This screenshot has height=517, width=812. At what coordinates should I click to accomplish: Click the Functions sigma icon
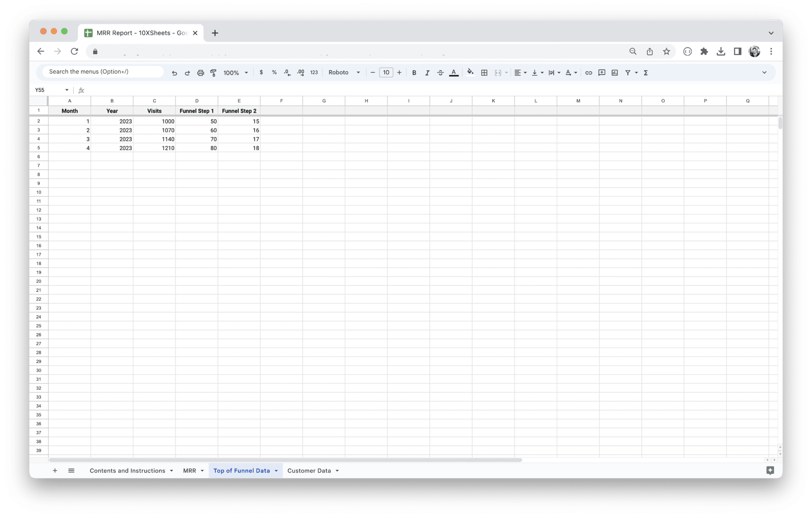click(x=646, y=73)
